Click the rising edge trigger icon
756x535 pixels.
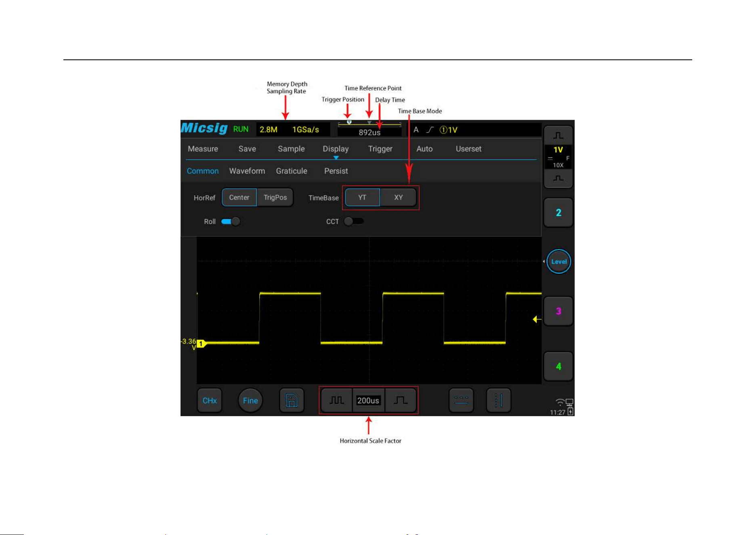pos(430,130)
